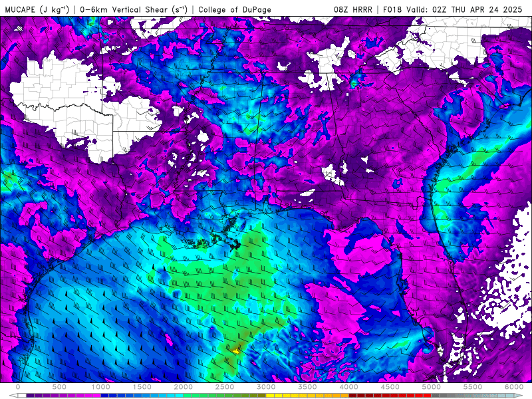Click the 5500 colorbar label
Viewport: 532px width, 399px height.
coord(473,387)
